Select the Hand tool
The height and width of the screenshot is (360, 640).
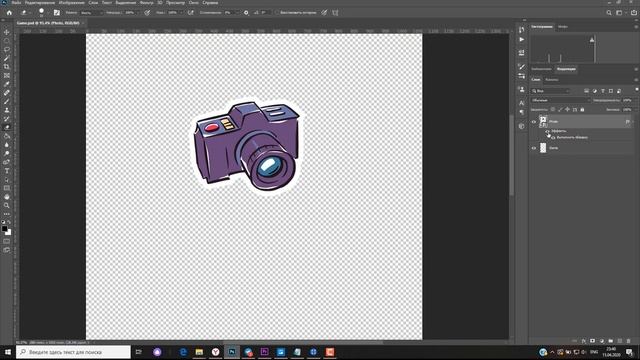[7, 197]
